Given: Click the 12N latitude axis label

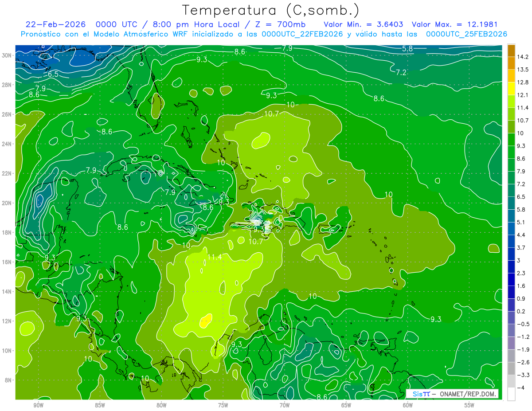Looking at the screenshot, I should coord(8,321).
